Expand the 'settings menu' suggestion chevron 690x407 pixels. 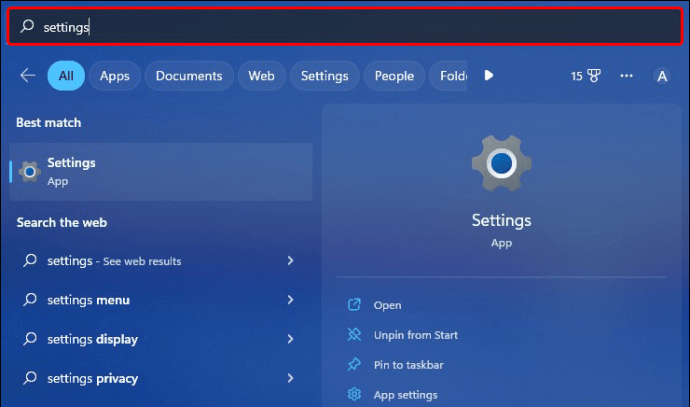coord(290,300)
